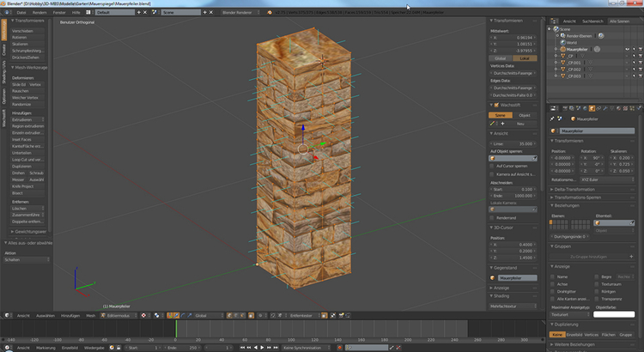Viewport: 644px width, 352px height.
Task: Open the Material properties tab icon
Action: tap(618, 108)
